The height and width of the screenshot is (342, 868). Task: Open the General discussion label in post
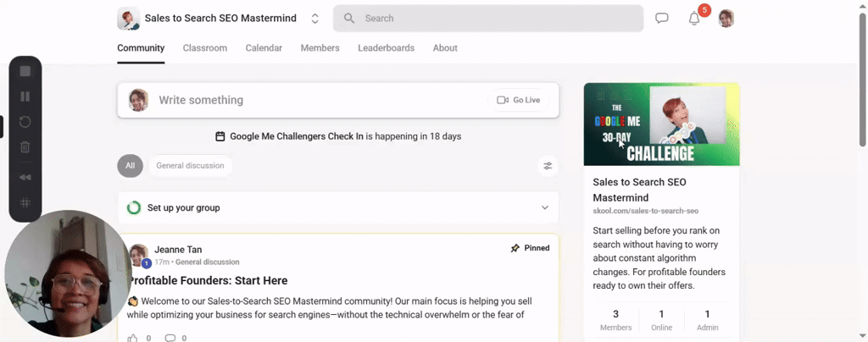point(207,262)
